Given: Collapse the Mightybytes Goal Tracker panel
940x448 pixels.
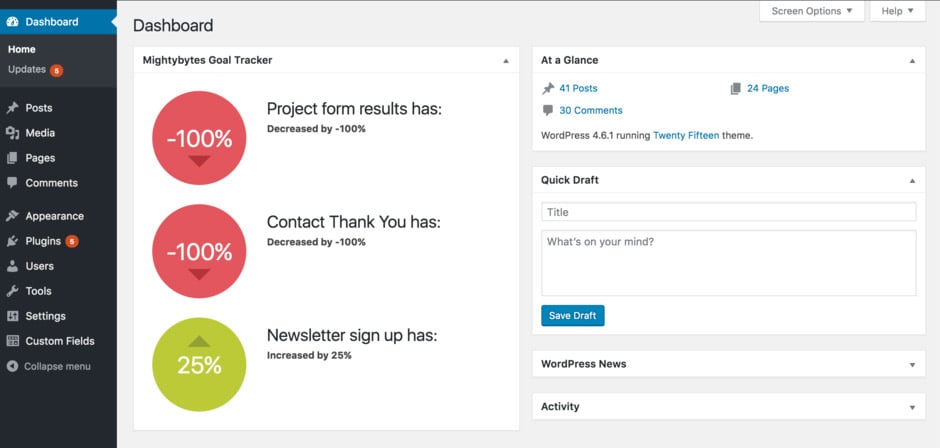Looking at the screenshot, I should tap(506, 61).
